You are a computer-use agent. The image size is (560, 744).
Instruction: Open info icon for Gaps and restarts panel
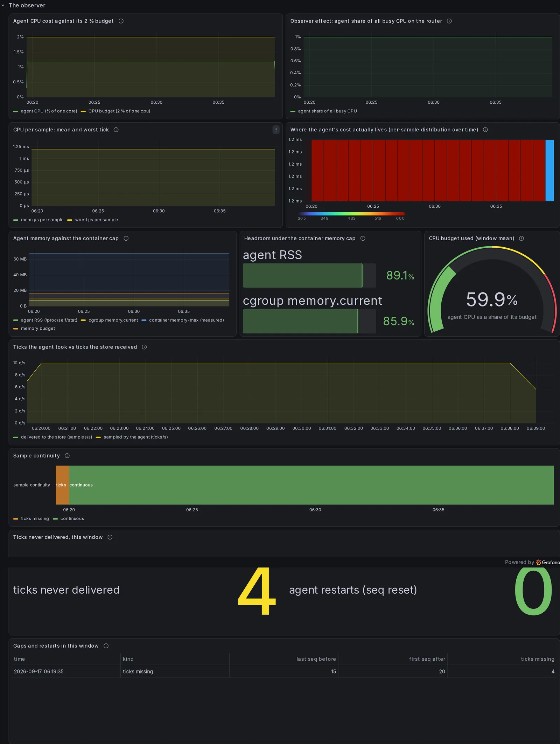pos(106,646)
